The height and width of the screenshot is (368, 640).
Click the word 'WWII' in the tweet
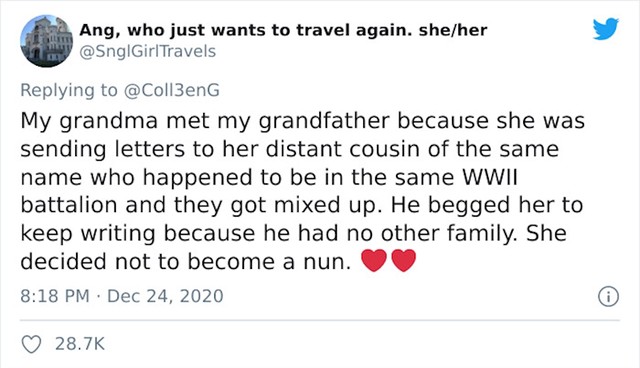coord(489,177)
